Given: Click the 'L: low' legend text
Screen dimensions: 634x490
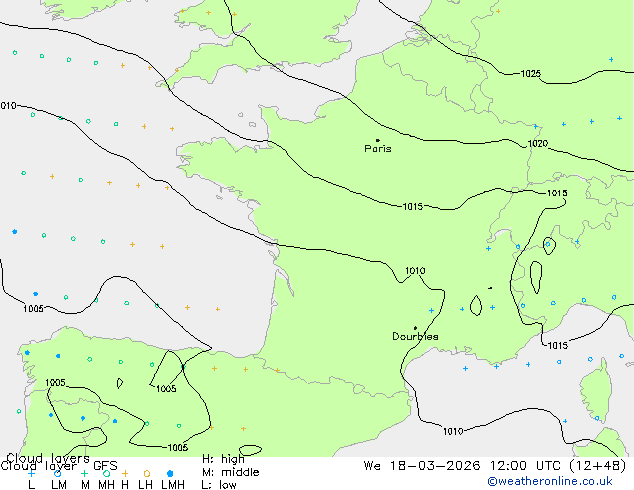Looking at the screenshot, I should coord(219,485).
